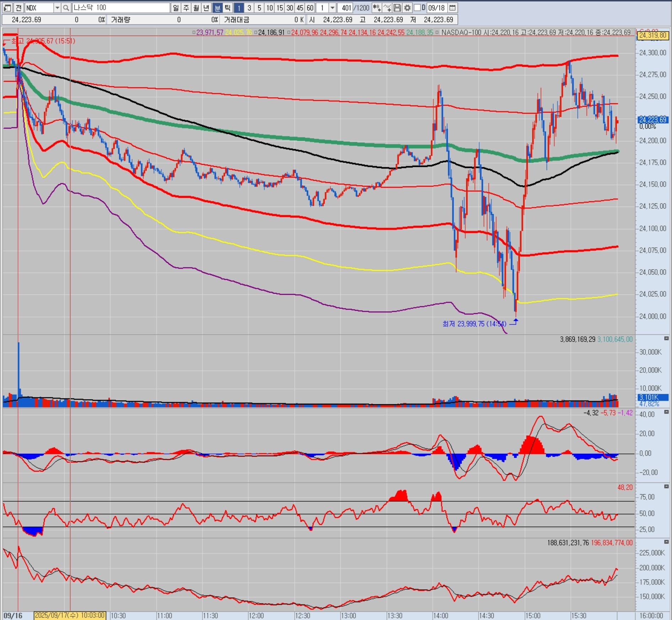Collapse the volume panel via its corner icon
The height and width of the screenshot is (620, 672).
pyautogui.click(x=666, y=339)
